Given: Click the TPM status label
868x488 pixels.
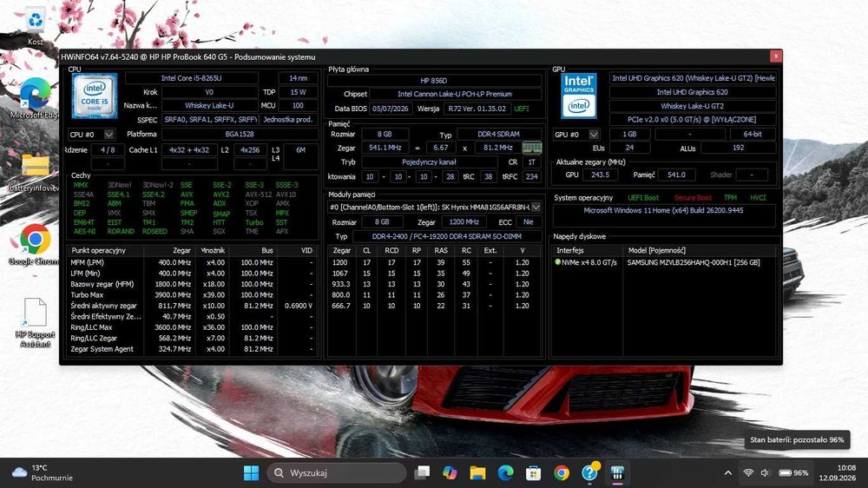Looking at the screenshot, I should coord(730,198).
